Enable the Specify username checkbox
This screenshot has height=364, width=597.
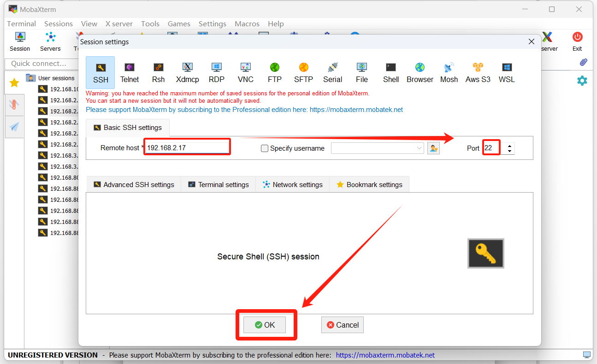(x=265, y=148)
